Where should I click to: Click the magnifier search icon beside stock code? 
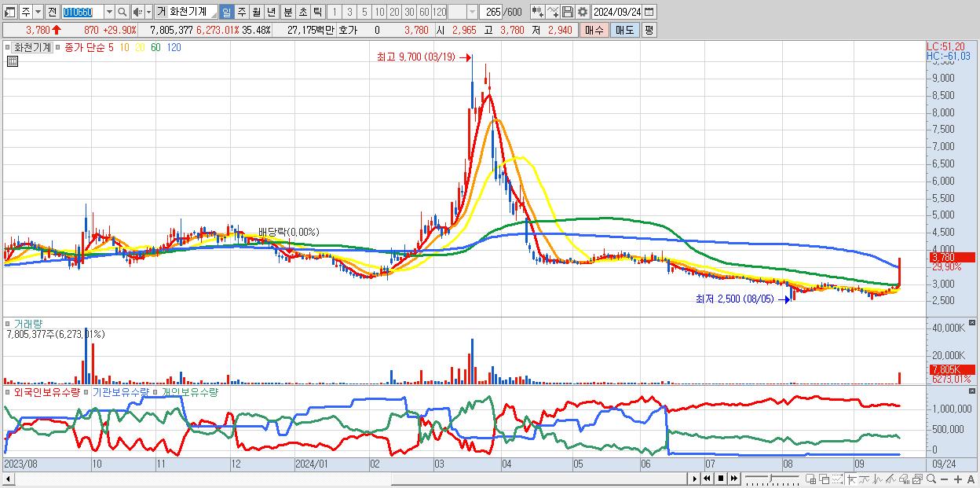coord(122,12)
